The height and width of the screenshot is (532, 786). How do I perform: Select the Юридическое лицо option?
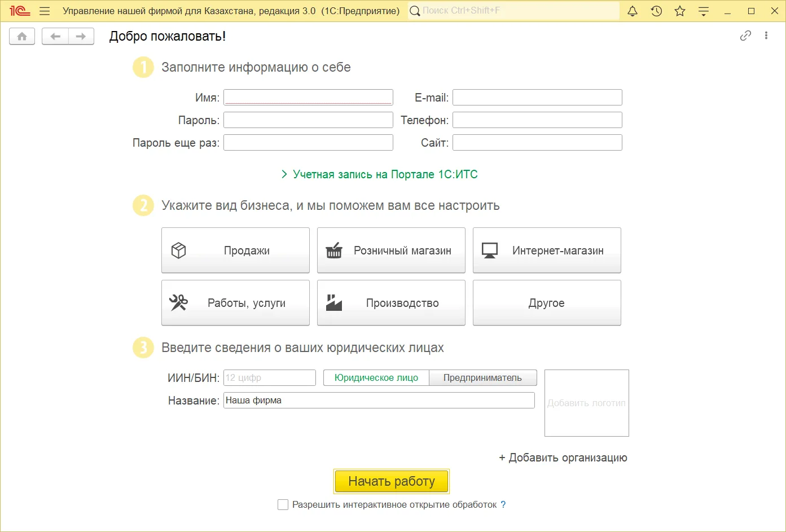(x=376, y=378)
